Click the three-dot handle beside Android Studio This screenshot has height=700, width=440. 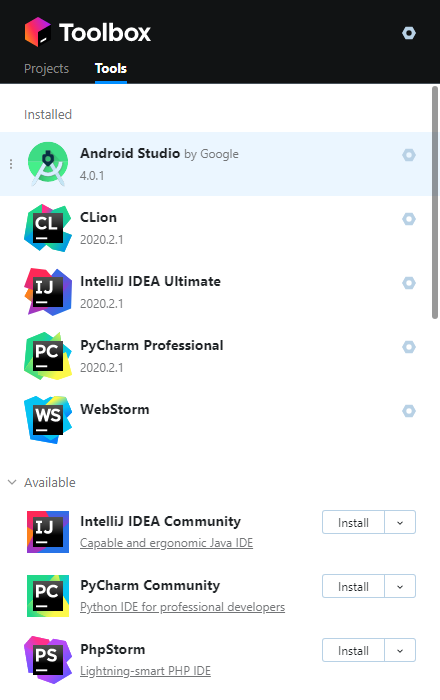(x=11, y=164)
